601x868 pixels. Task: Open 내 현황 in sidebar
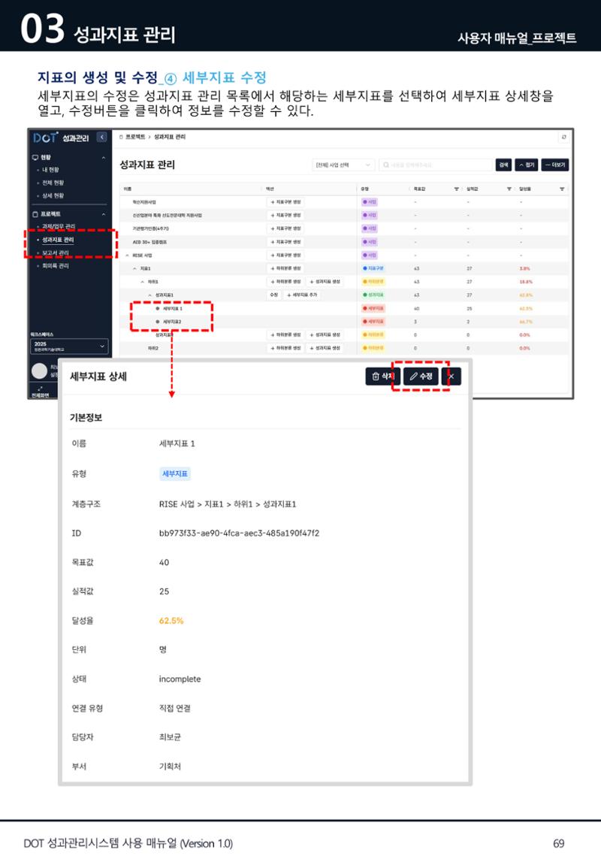click(x=50, y=170)
